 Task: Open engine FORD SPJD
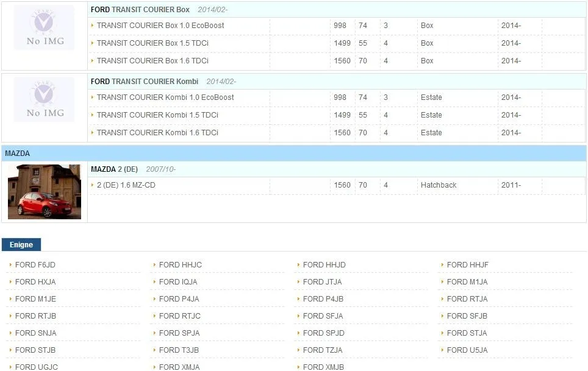[x=324, y=333]
